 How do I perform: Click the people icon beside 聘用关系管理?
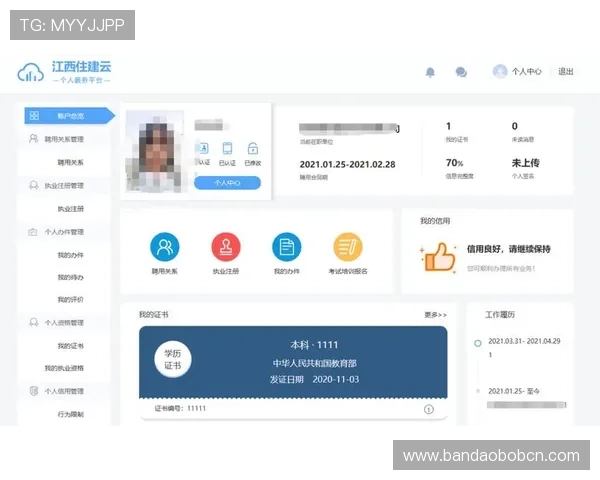(x=34, y=139)
